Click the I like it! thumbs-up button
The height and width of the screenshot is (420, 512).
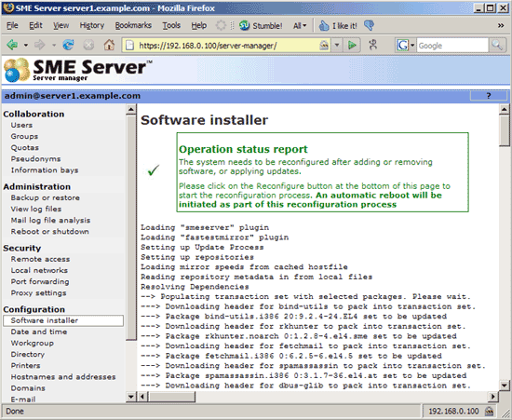click(x=338, y=25)
